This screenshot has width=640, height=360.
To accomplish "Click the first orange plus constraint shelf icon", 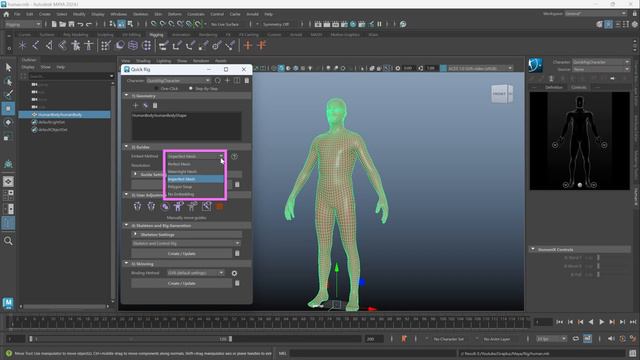I will click(x=248, y=46).
